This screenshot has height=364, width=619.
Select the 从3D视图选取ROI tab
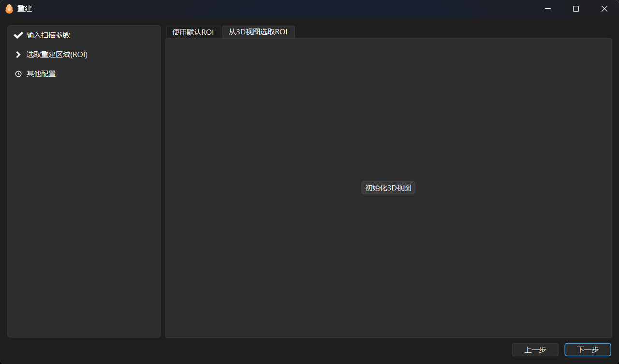coord(258,32)
